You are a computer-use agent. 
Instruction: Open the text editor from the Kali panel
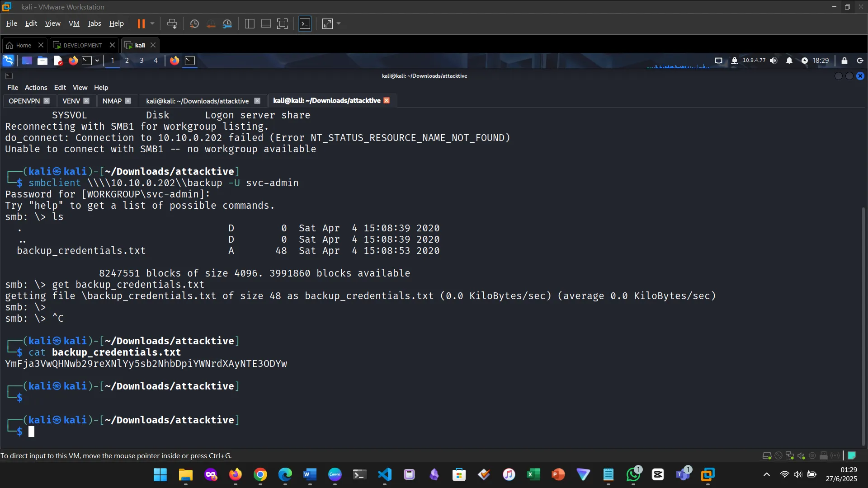point(58,60)
